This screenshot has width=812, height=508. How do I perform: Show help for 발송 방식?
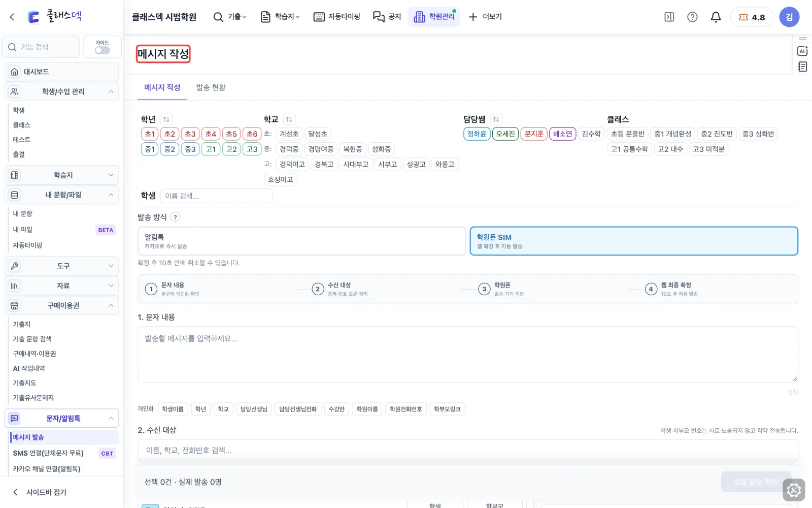tap(175, 217)
